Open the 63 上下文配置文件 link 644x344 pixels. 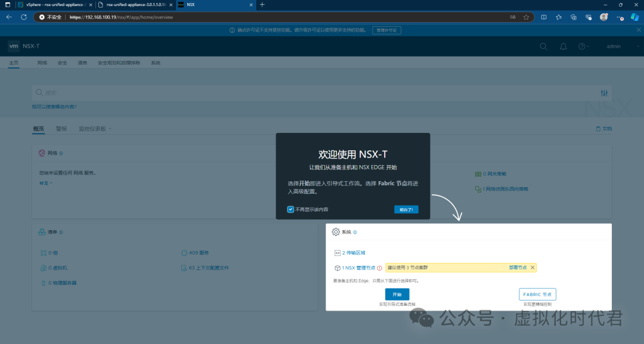209,268
